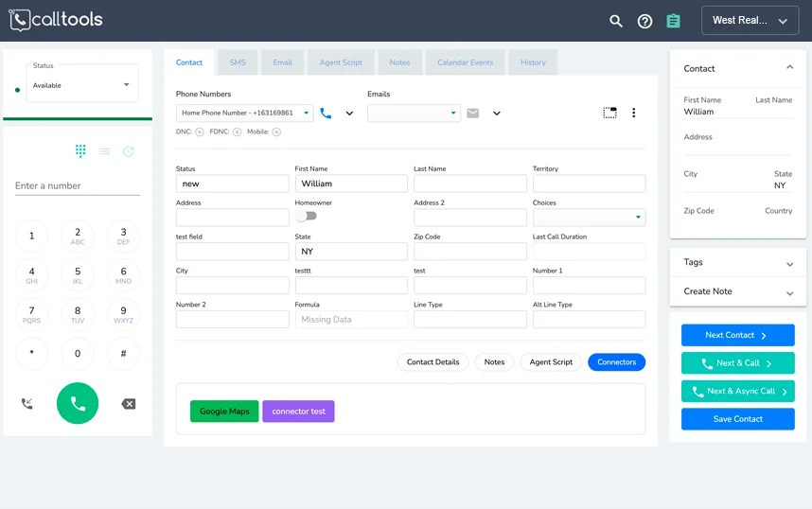Dial digit 3 DEF on keypad
812x509 pixels.
pyautogui.click(x=123, y=236)
